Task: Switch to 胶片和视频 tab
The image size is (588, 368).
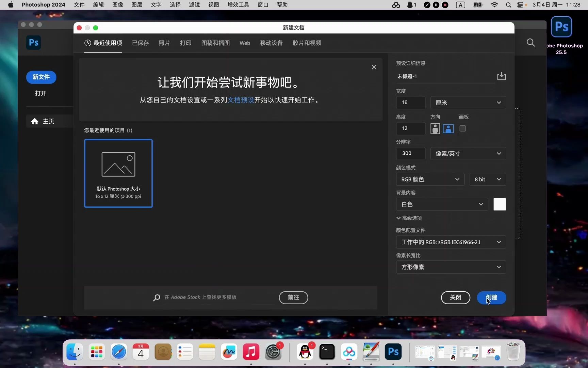Action: click(x=307, y=43)
